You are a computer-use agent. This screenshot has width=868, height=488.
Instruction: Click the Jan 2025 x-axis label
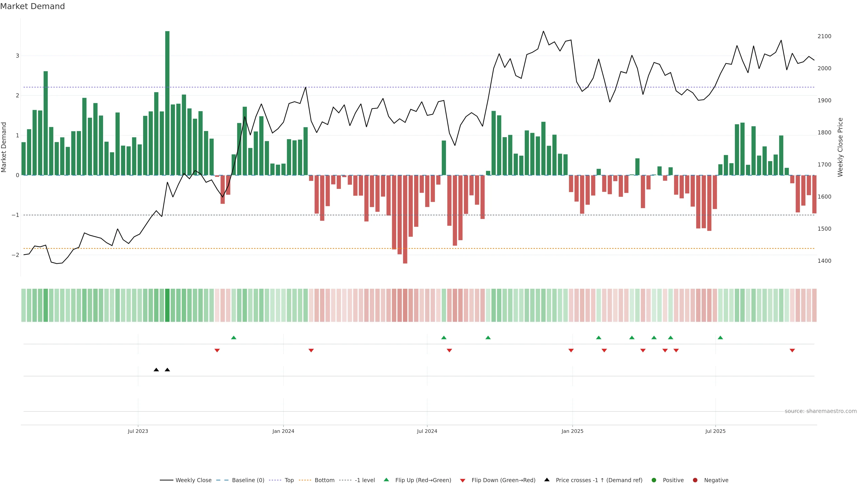coord(572,431)
